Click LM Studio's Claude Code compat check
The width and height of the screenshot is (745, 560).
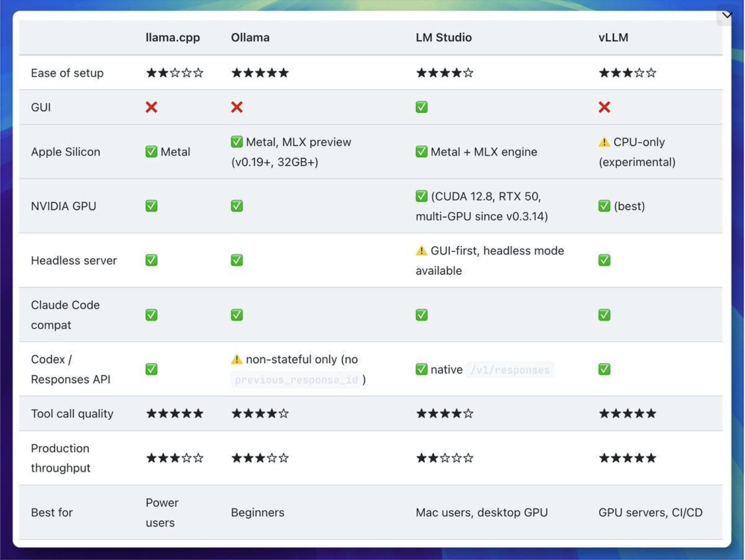421,315
